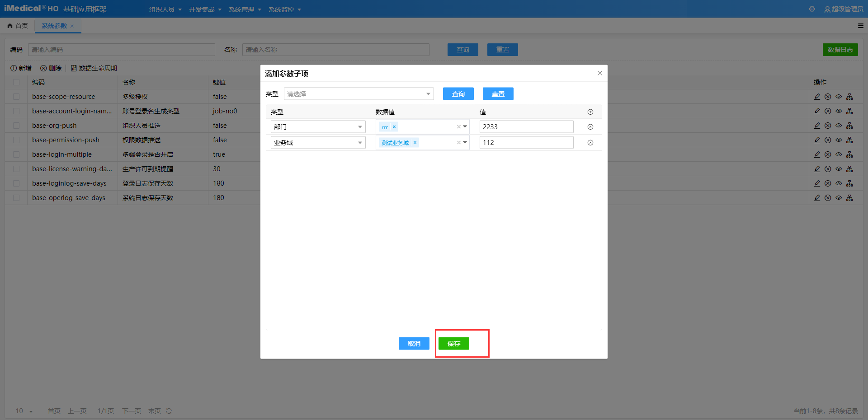This screenshot has height=420, width=868.
Task: Check the base-operlog-save-days row checkbox
Action: [16, 198]
